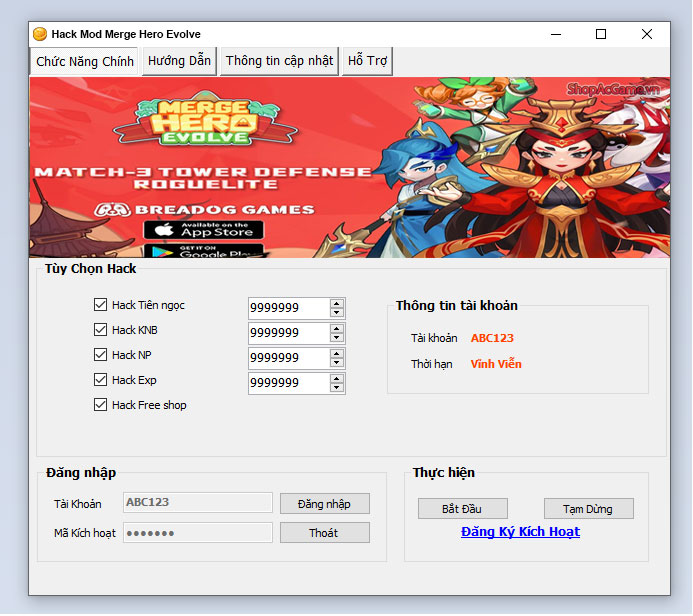
Task: Close the Hack Mod Merge Hero Evolve window
Action: tap(647, 34)
